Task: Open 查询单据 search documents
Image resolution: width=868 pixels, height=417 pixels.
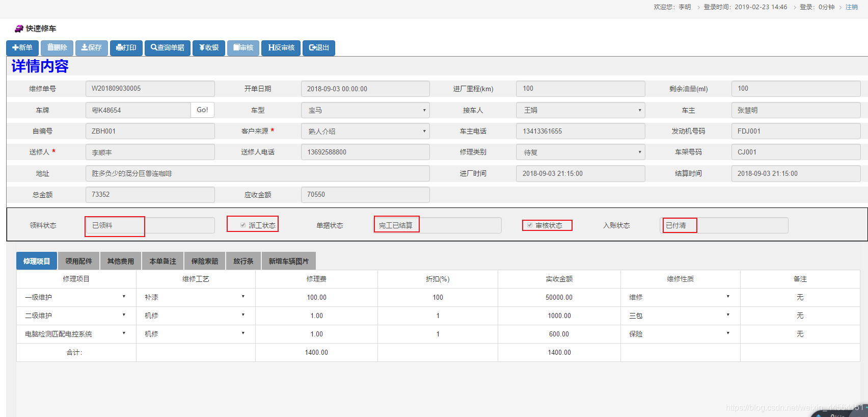Action: click(x=168, y=47)
